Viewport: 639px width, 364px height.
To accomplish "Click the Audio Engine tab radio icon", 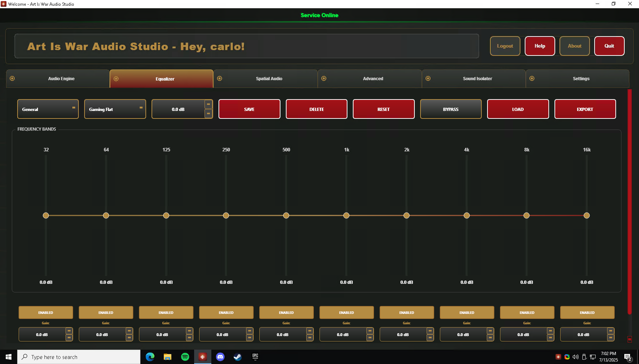I will pyautogui.click(x=12, y=78).
